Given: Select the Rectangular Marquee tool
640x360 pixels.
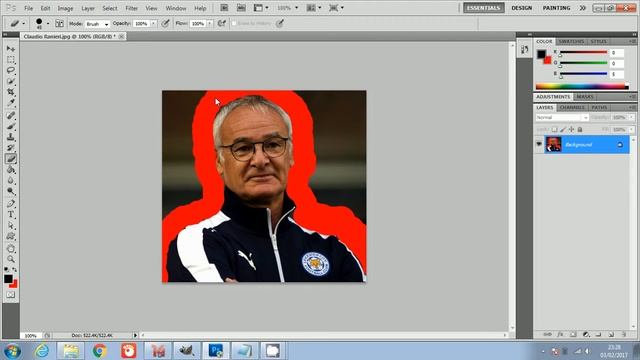Looking at the screenshot, I should point(11,60).
